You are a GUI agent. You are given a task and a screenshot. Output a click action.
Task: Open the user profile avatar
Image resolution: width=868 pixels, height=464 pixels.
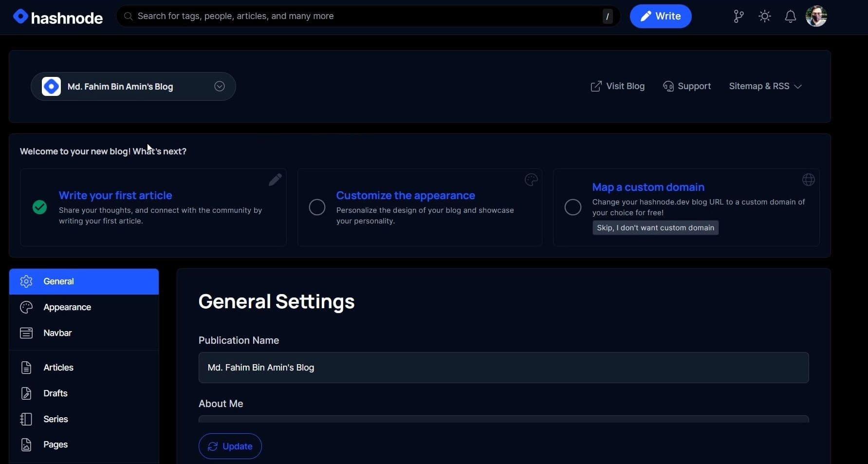tap(816, 16)
